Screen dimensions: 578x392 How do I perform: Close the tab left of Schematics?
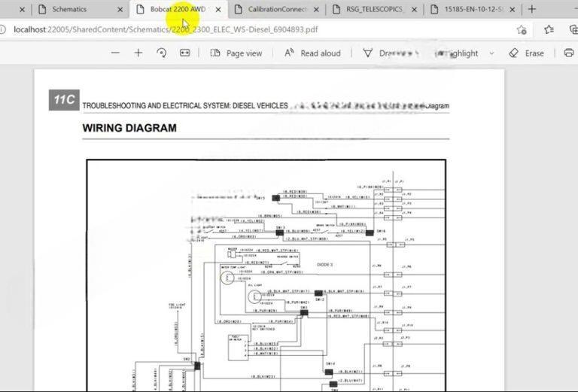[x=22, y=10]
